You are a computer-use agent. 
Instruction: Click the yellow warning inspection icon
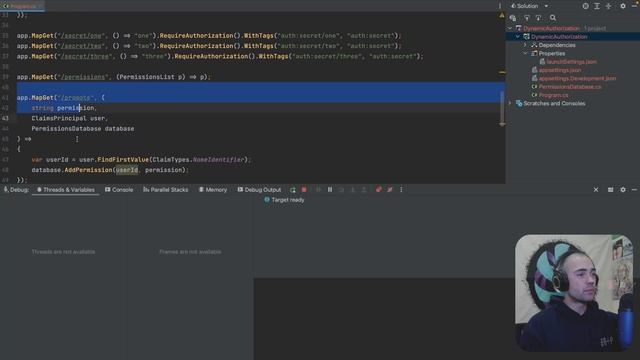502,16
